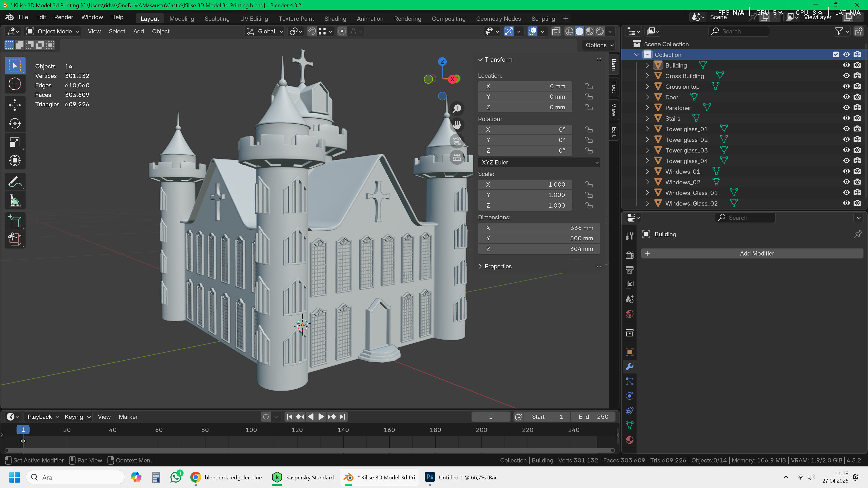Switch to the Geometry Nodes workspace tab

point(498,19)
